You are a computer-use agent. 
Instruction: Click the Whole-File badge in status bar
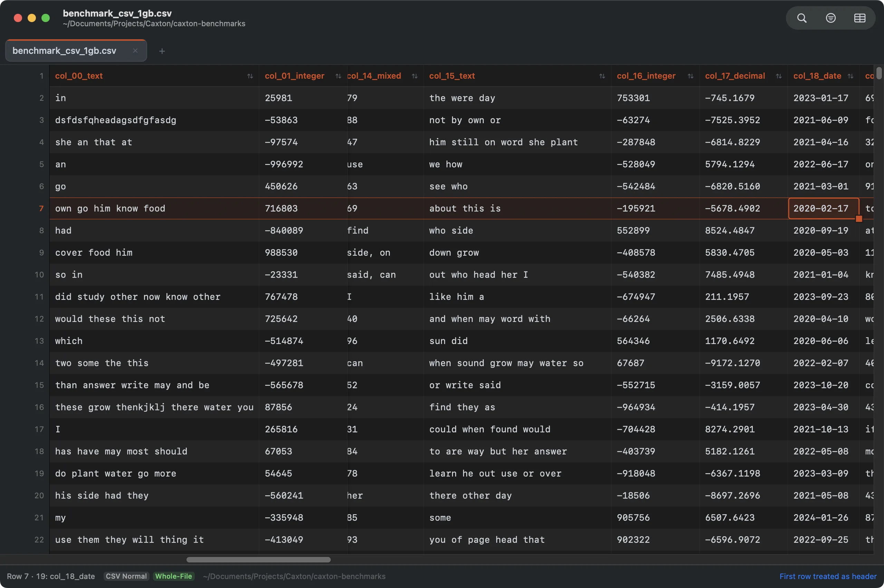tap(174, 576)
